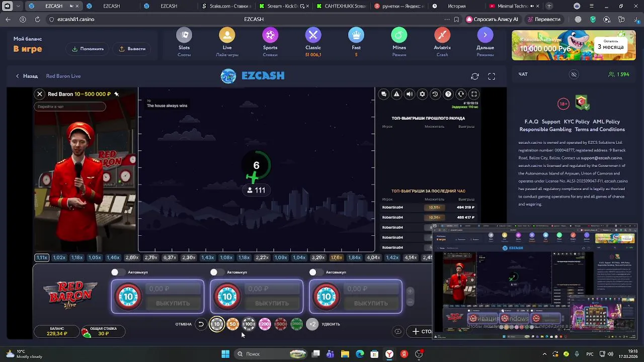Select the green 2500 chip
Screen dimensions: 644x362
click(297, 324)
